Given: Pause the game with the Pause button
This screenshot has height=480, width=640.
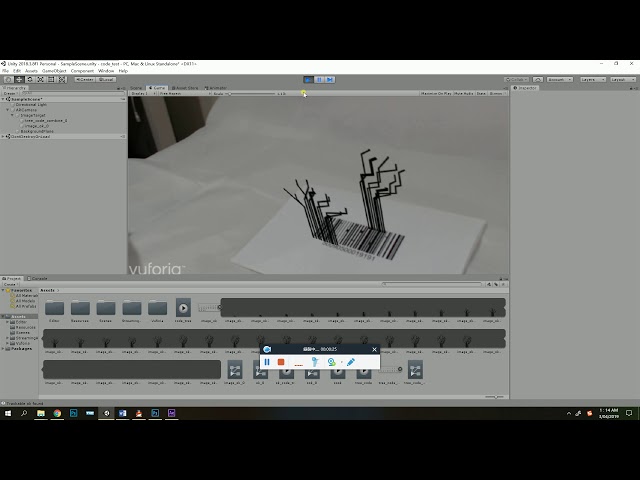Looking at the screenshot, I should click(319, 80).
